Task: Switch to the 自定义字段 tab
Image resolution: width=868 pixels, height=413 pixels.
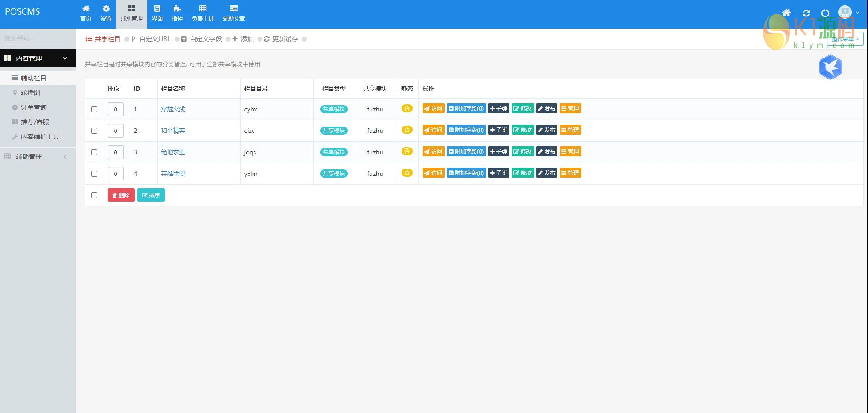Action: pyautogui.click(x=205, y=39)
